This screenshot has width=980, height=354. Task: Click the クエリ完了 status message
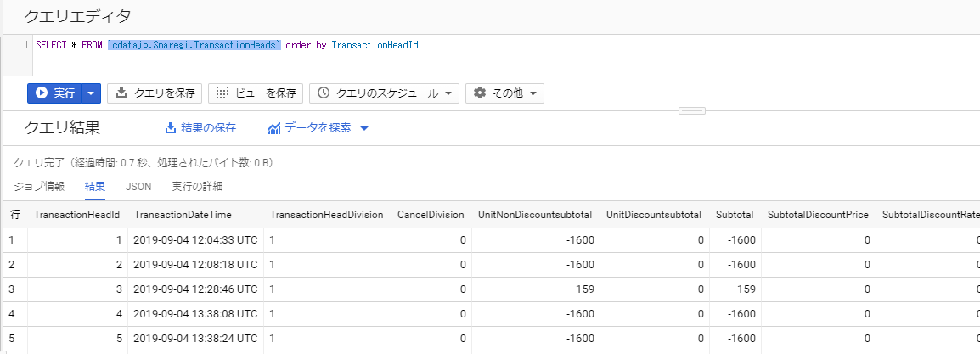(x=144, y=163)
